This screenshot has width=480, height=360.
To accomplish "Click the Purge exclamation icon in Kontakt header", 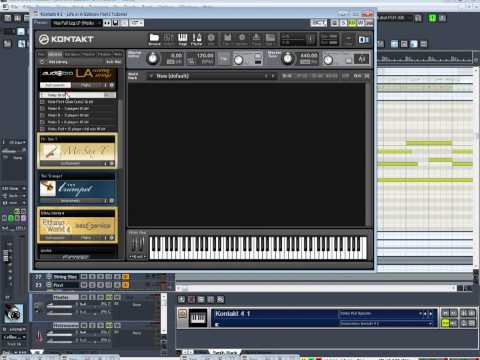I will point(197,38).
